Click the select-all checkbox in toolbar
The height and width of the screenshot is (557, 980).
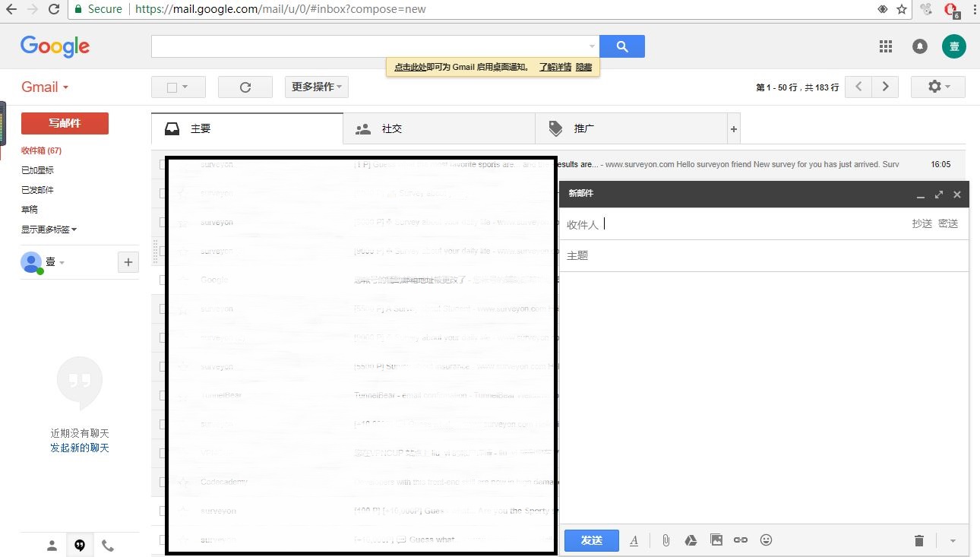(172, 87)
